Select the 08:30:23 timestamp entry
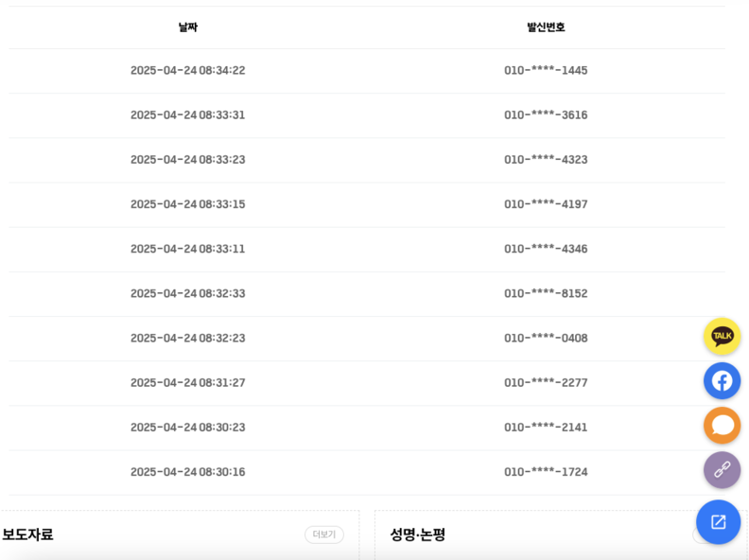This screenshot has height=560, width=749. click(x=187, y=427)
